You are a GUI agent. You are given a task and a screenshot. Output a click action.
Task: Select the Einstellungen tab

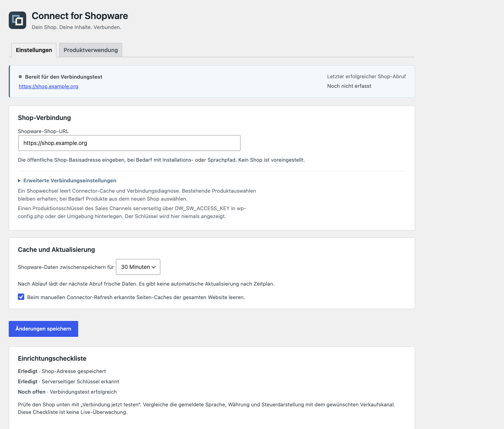[34, 50]
